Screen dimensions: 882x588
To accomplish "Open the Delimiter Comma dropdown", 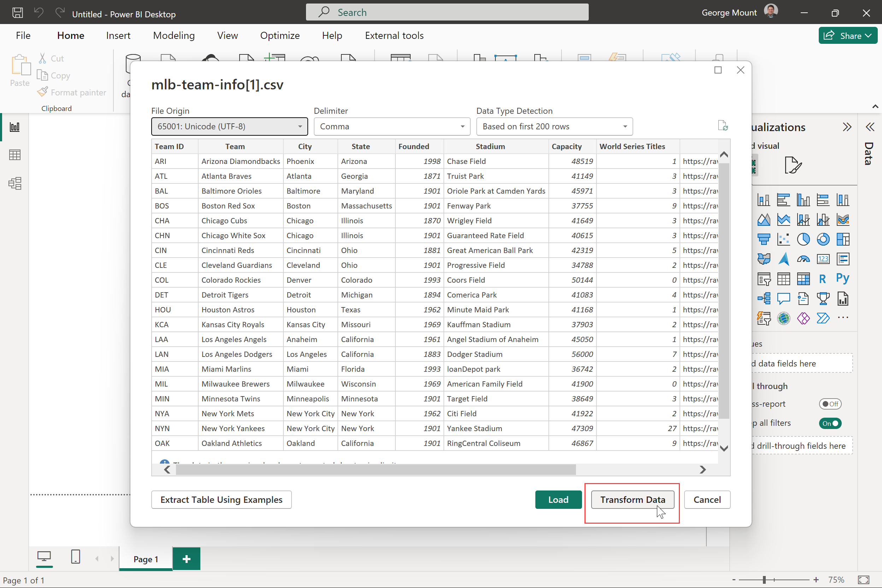I will (392, 127).
